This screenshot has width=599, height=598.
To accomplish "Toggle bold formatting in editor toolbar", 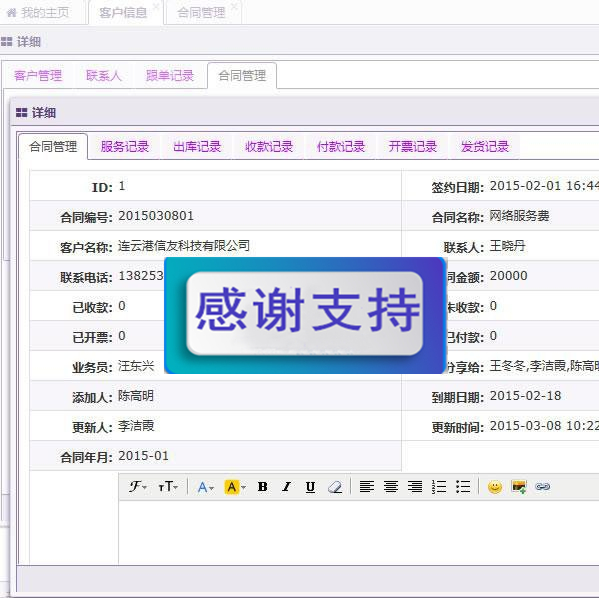I will click(x=262, y=486).
